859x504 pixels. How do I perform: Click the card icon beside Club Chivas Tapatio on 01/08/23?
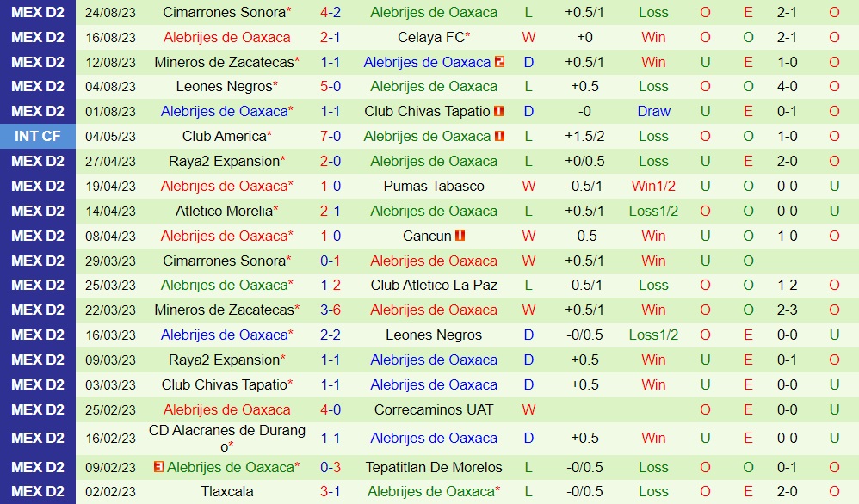click(499, 112)
